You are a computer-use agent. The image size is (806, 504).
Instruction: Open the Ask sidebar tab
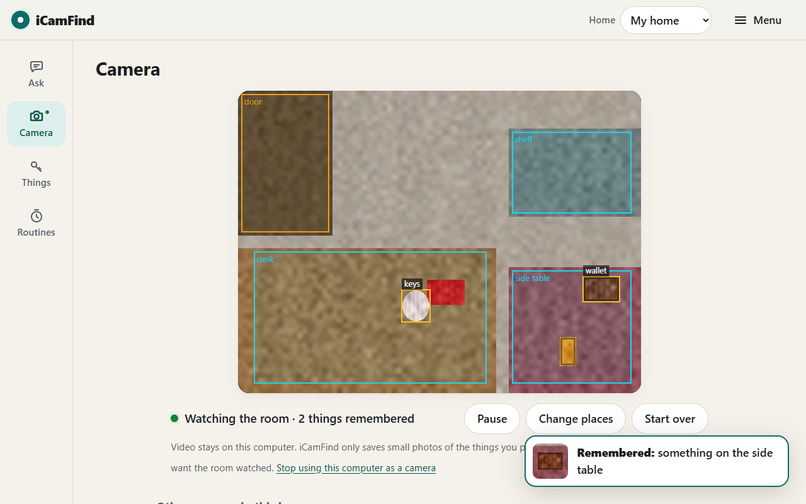pos(36,74)
